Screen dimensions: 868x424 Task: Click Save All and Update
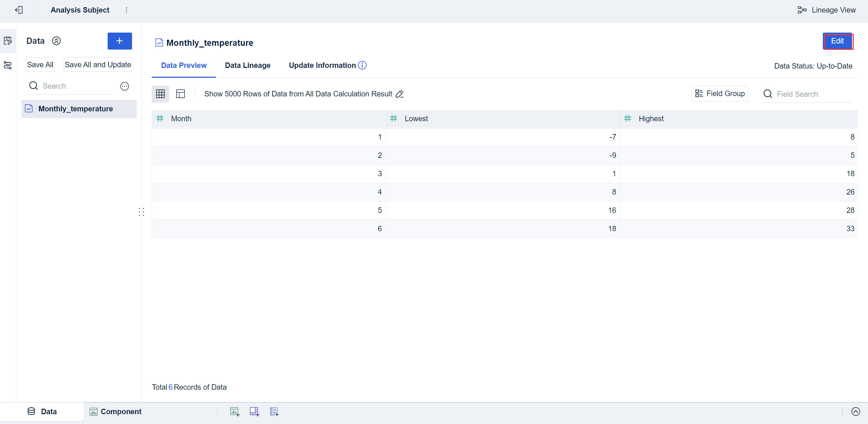point(98,64)
